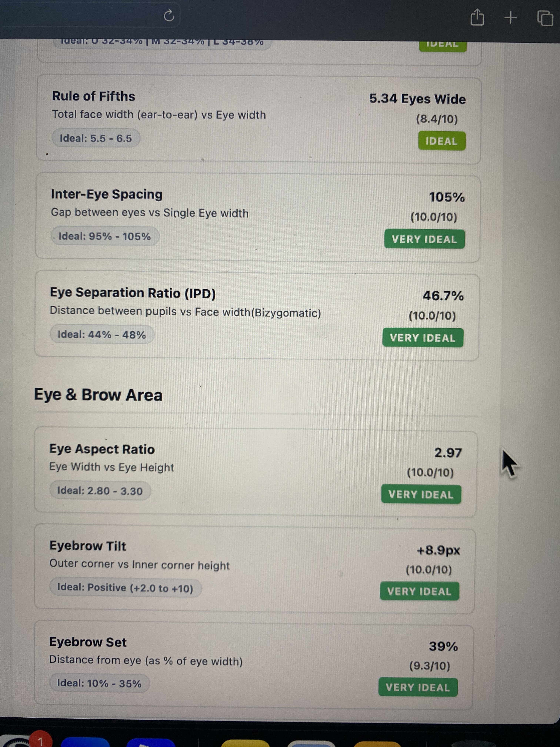Select VERY IDEAL badge for Eye Separation Ratio

[423, 338]
